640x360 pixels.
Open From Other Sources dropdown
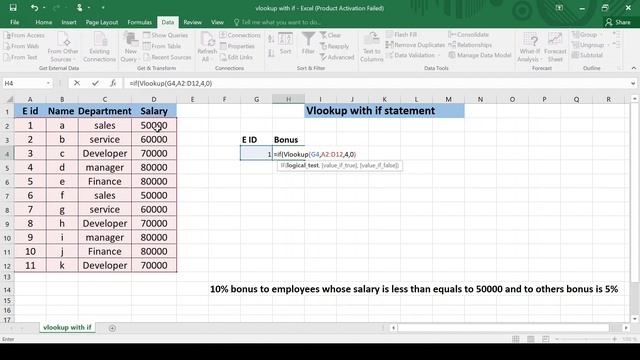click(x=62, y=47)
